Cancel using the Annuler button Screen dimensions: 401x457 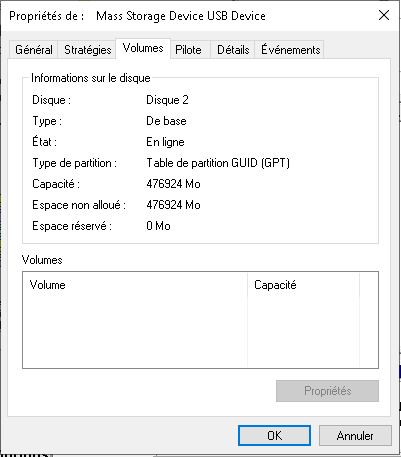pos(355,435)
